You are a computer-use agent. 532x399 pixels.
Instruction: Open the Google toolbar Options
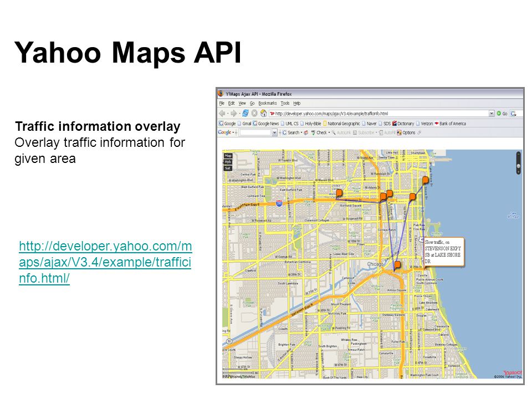(406, 132)
